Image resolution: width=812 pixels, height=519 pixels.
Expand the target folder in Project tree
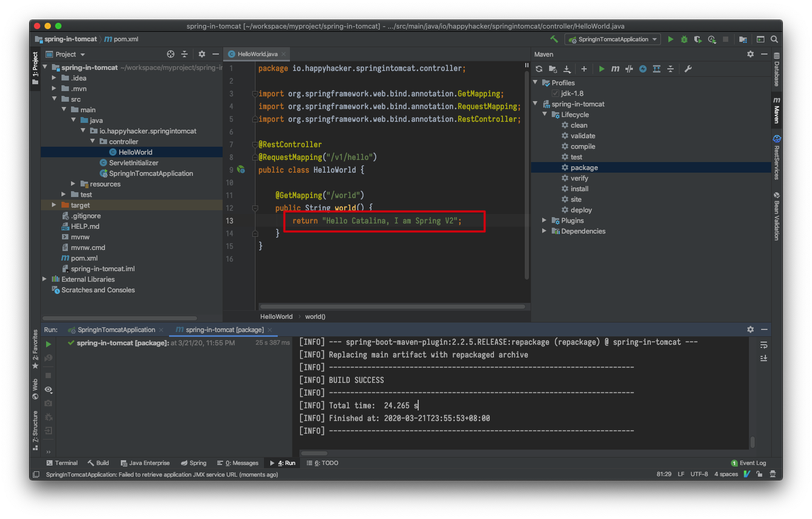click(x=54, y=205)
